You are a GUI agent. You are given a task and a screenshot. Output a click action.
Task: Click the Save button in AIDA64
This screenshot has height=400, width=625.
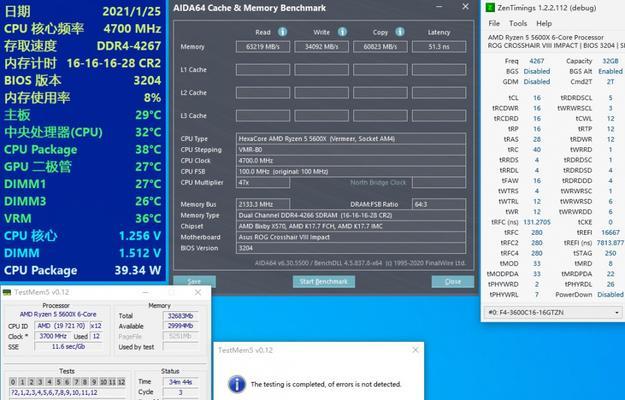pyautogui.click(x=194, y=282)
